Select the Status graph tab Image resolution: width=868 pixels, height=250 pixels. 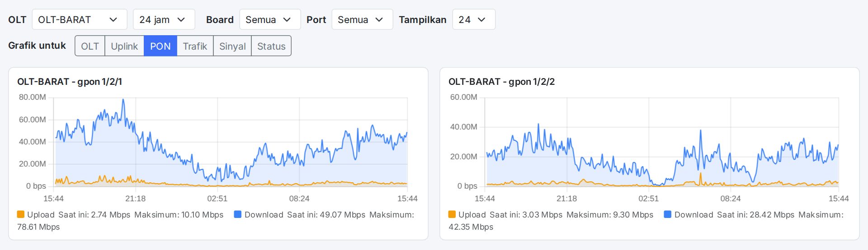271,46
